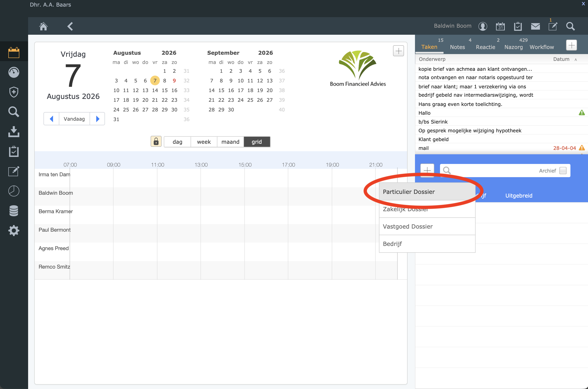Add new appointment with calendar plus button
The height and width of the screenshot is (389, 588).
click(x=399, y=51)
